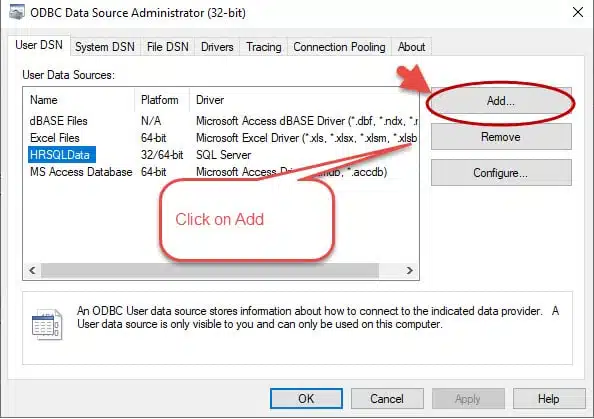Switch to the System DSN tab

(x=105, y=47)
